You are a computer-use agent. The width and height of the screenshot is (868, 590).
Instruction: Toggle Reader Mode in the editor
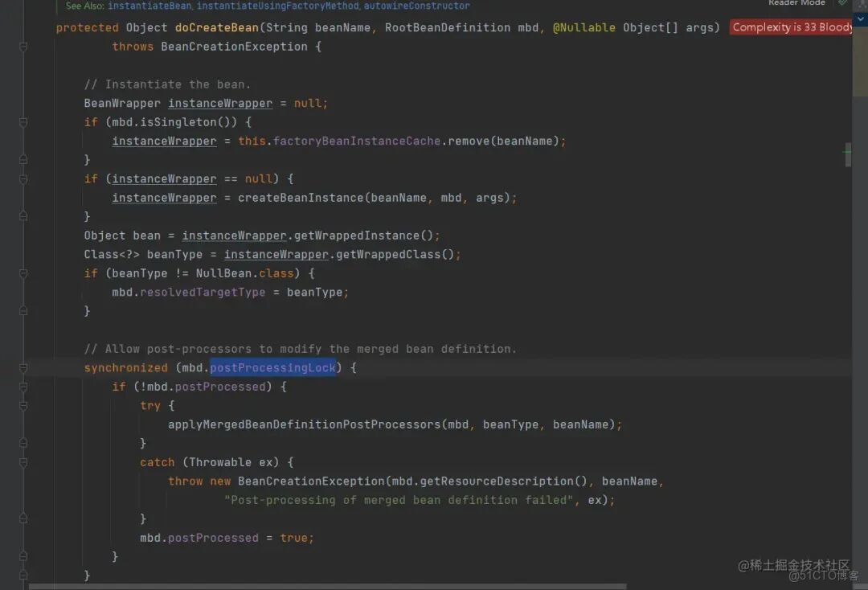click(796, 2)
